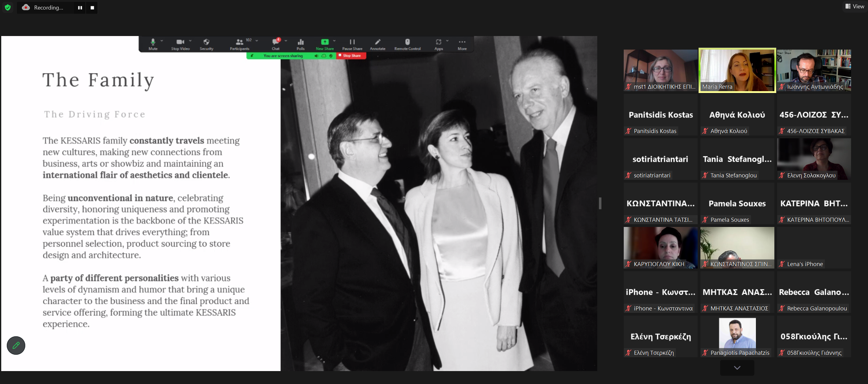868x384 pixels.
Task: Stop Video using the camera icon
Action: pyautogui.click(x=180, y=44)
